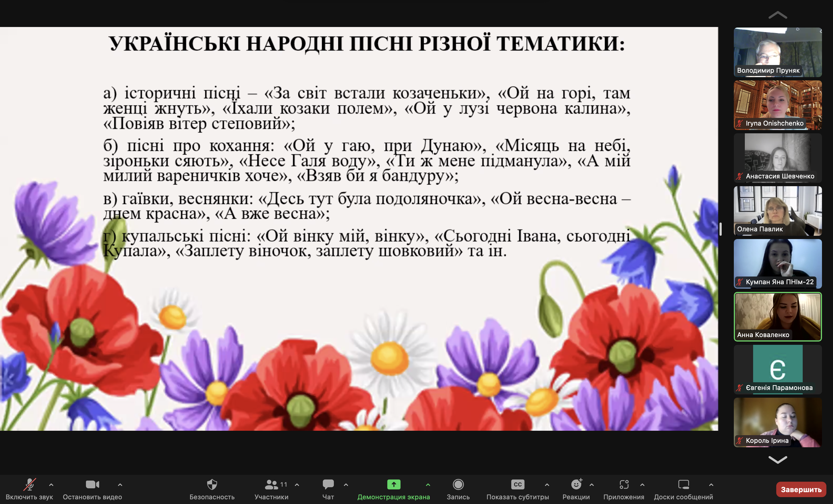Viewport: 833px width, 504px height.
Task: Show previous participants with up chevron
Action: [x=778, y=15]
